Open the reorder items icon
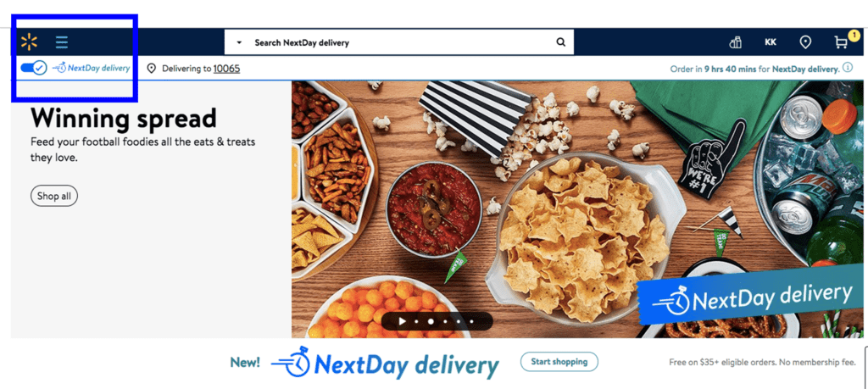 tap(735, 42)
